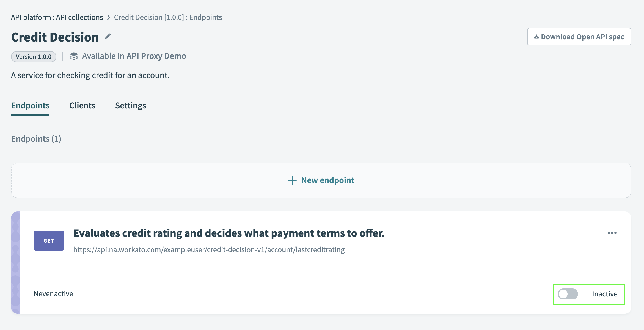The height and width of the screenshot is (330, 644).
Task: Click the breadcrumb chevron after API collections
Action: (x=108, y=17)
